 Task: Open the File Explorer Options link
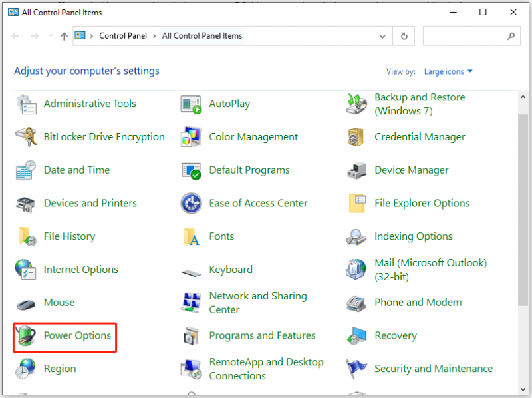422,203
